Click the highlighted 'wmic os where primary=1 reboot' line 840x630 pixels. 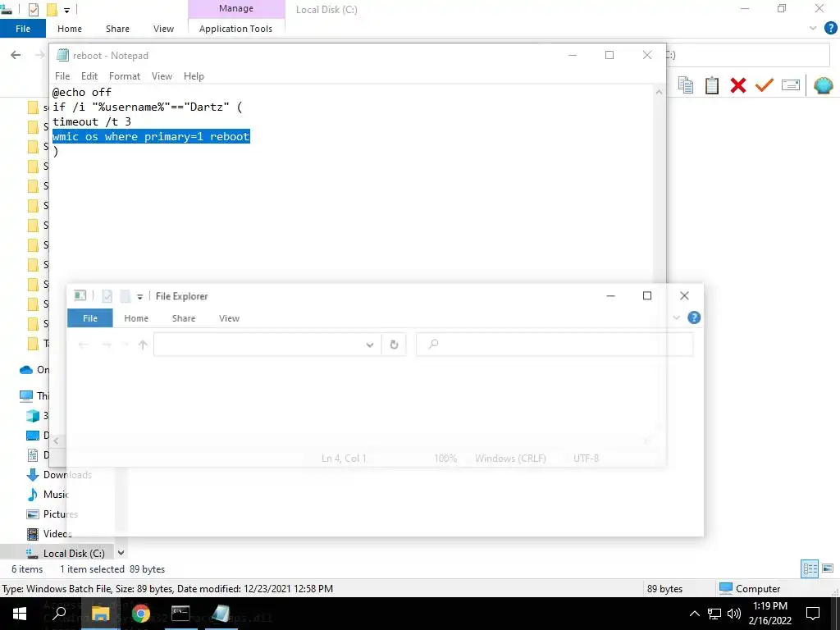tap(151, 137)
